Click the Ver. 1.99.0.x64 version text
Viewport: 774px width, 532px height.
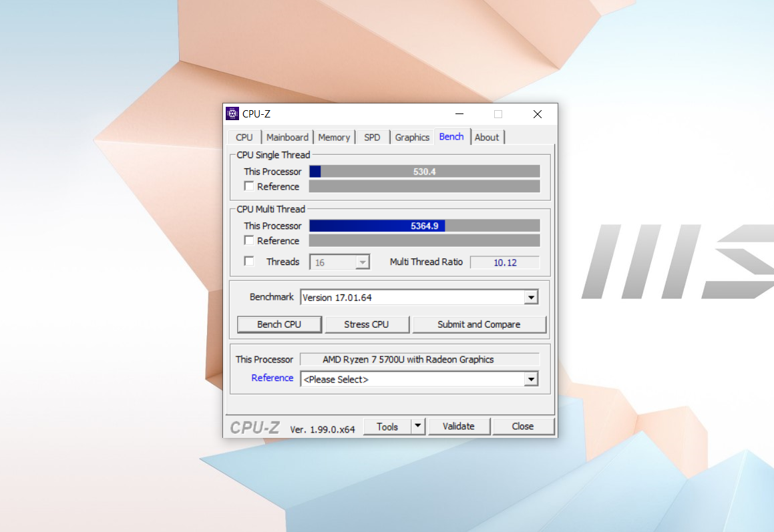(x=323, y=429)
